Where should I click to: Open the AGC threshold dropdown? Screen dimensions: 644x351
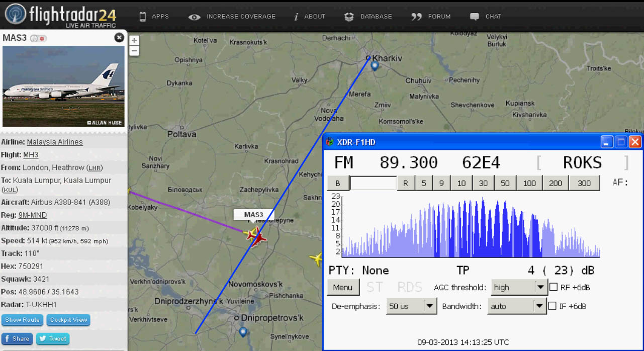pyautogui.click(x=519, y=288)
